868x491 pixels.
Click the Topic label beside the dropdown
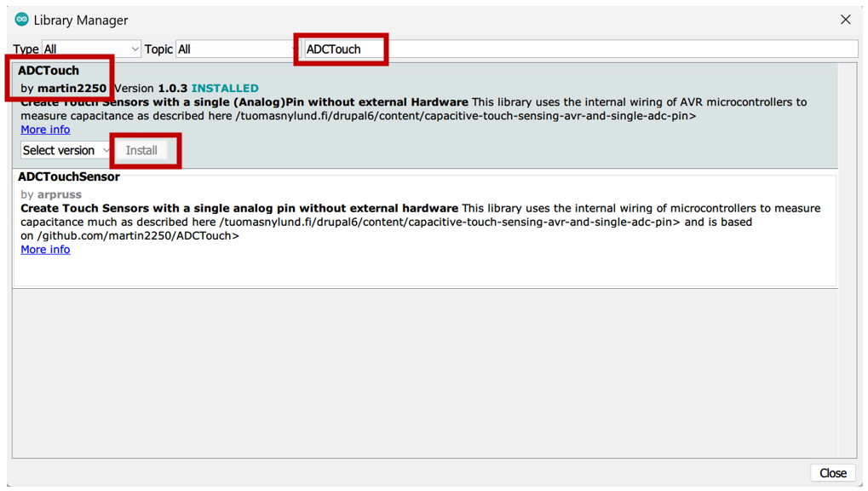point(158,49)
